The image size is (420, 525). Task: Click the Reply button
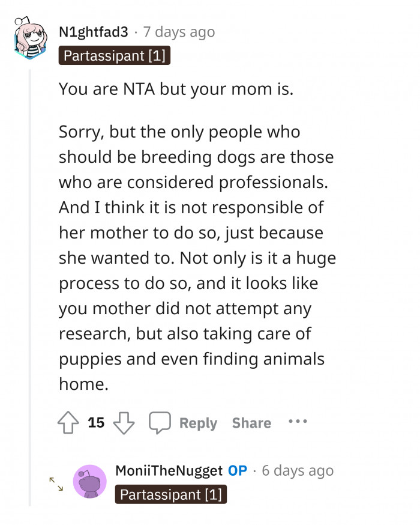click(198, 422)
